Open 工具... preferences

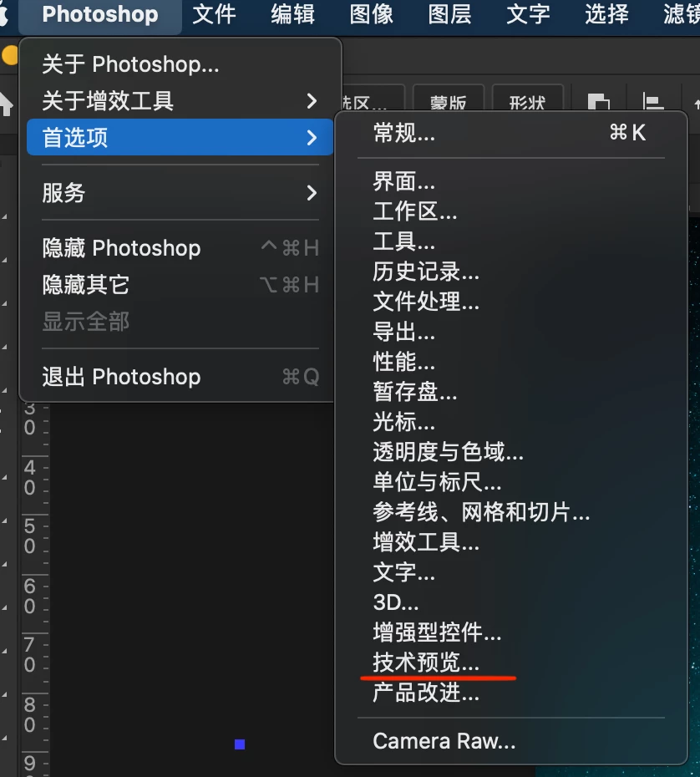click(x=510, y=241)
